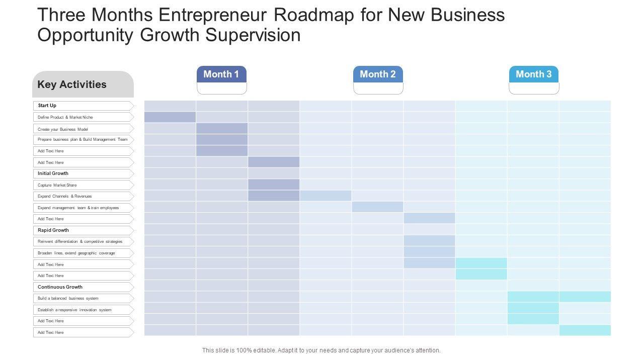Click Prepare business plan & Build Management Team
The width and height of the screenshot is (644, 362).
83,139
